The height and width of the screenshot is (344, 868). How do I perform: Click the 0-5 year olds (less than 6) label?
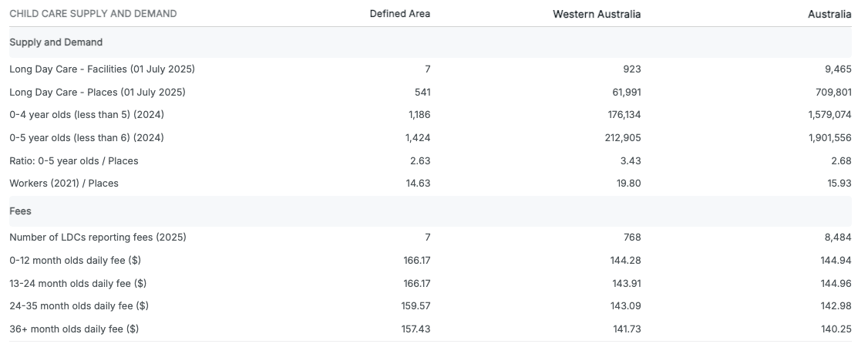[86, 138]
